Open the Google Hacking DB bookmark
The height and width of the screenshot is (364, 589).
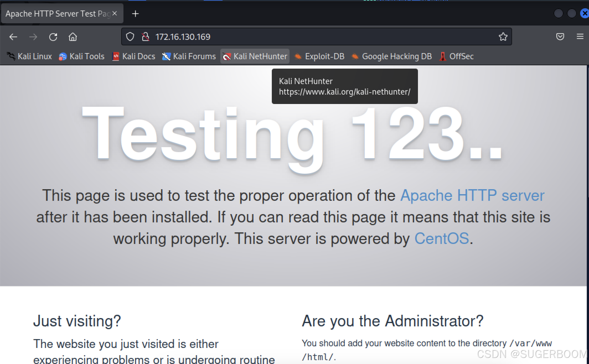coord(391,56)
